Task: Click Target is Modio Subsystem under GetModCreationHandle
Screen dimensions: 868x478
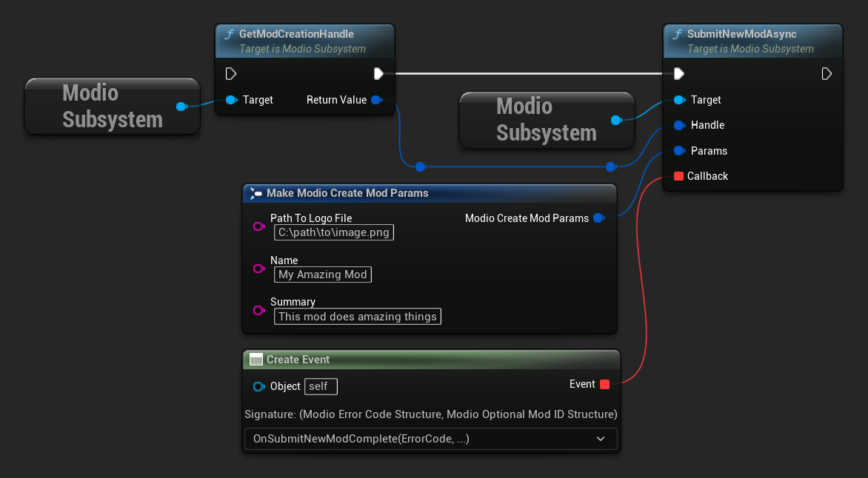Action: coord(302,49)
